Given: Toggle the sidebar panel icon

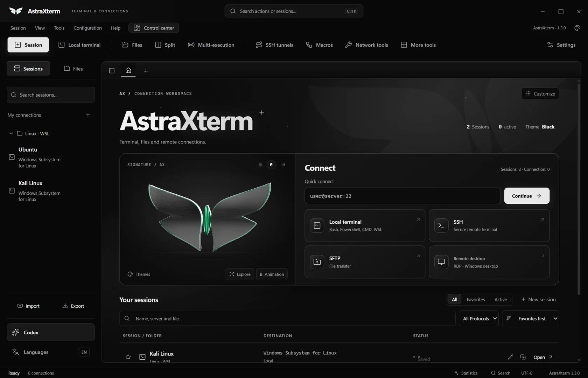Looking at the screenshot, I should (x=112, y=71).
